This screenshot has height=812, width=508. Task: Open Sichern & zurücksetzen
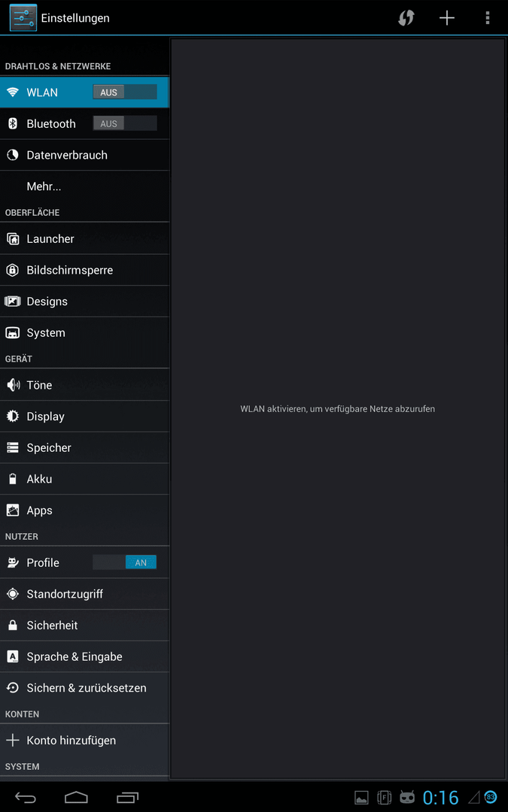pos(84,688)
